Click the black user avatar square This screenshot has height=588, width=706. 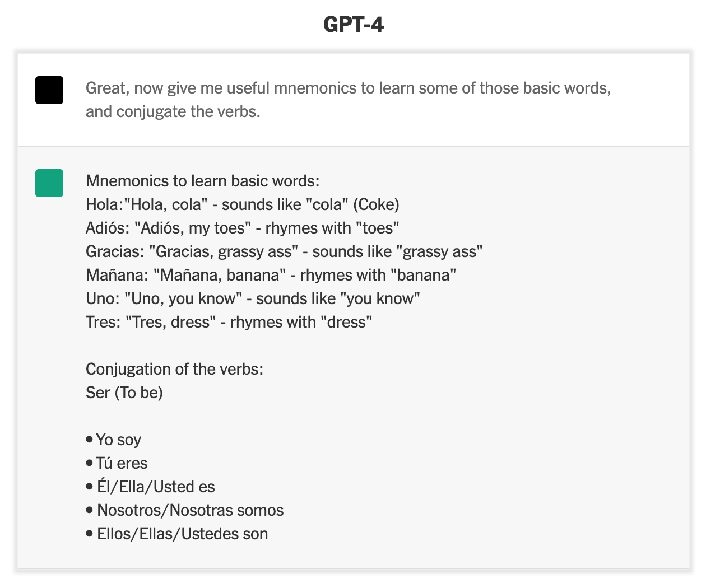click(49, 90)
